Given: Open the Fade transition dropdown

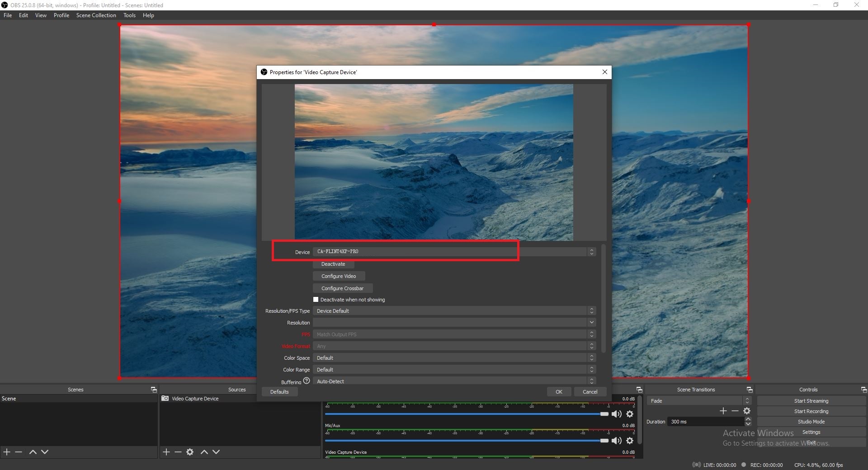Looking at the screenshot, I should 699,401.
